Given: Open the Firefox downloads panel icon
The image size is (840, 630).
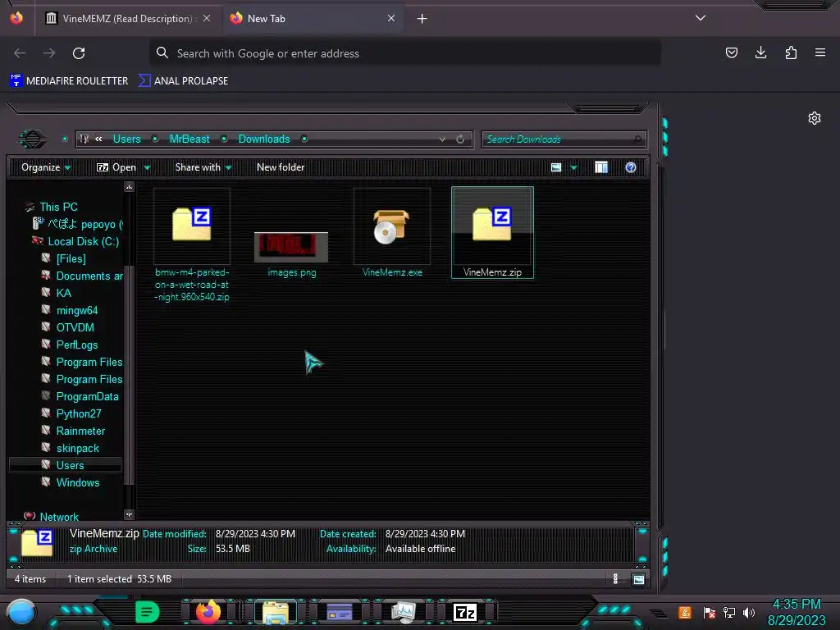Looking at the screenshot, I should coord(760,52).
